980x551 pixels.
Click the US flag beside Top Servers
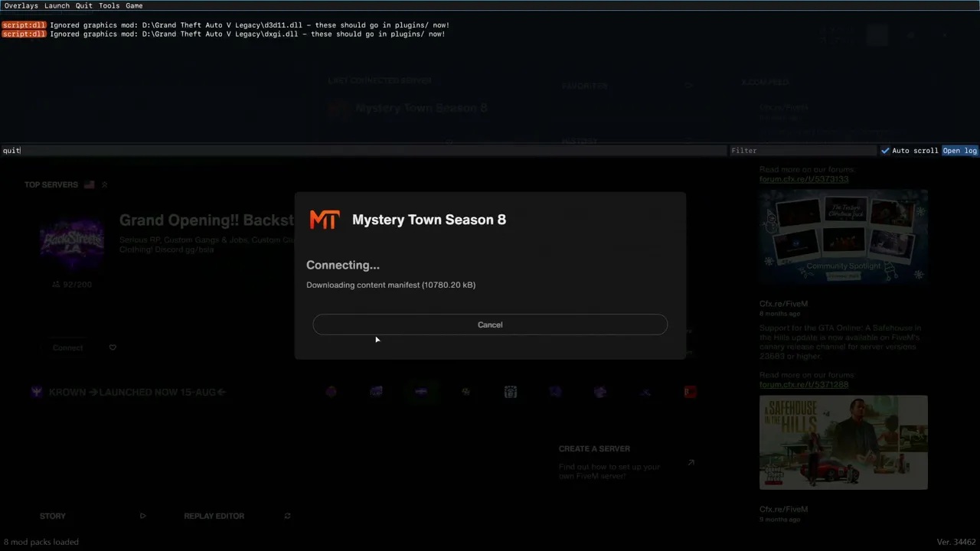tap(90, 184)
